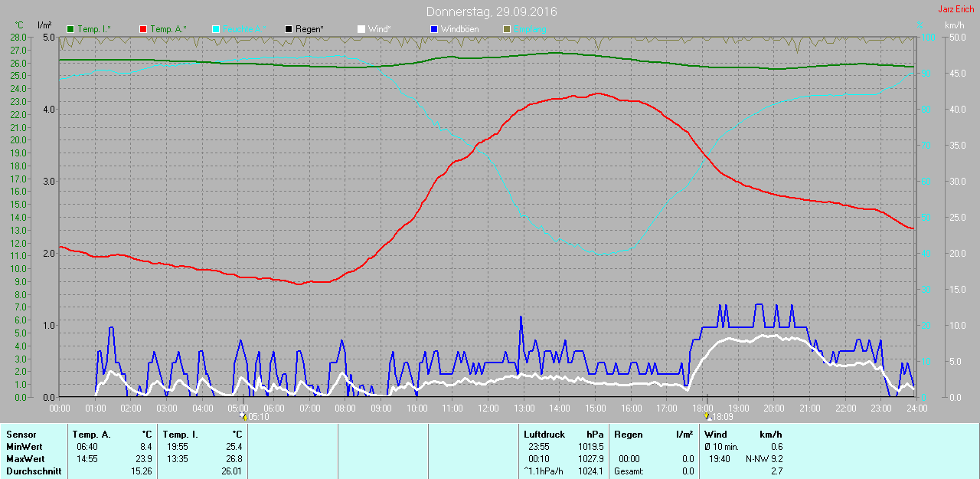
Task: Click the Temp. I. column header in table
Action: click(x=180, y=435)
